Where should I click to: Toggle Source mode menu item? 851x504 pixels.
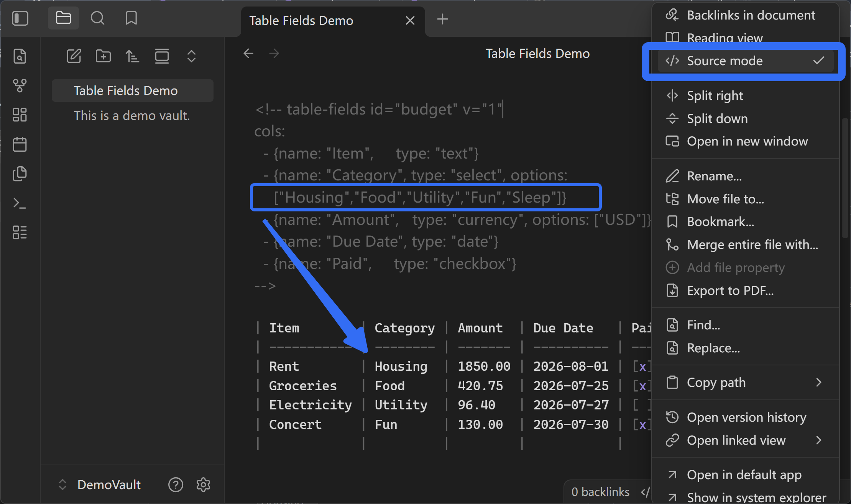[x=745, y=61]
